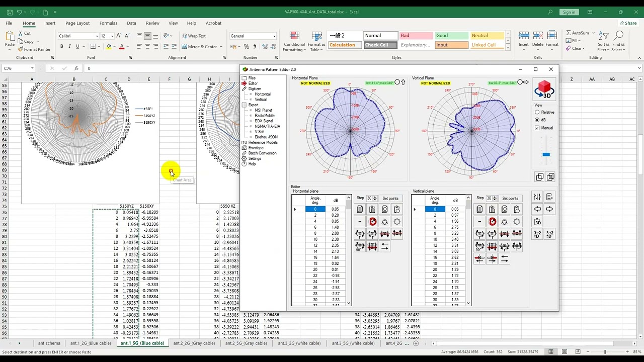Open the font name Calibri dropdown
The height and width of the screenshot is (362, 644).
[97, 36]
